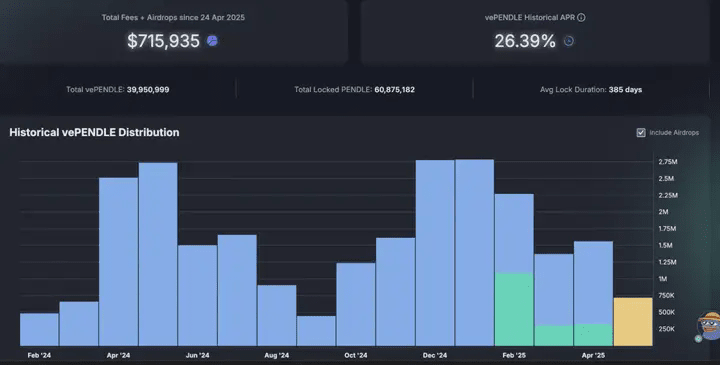Viewport: 720px width, 365px height.
Task: Select the Oct '24 bar
Action: (356, 304)
